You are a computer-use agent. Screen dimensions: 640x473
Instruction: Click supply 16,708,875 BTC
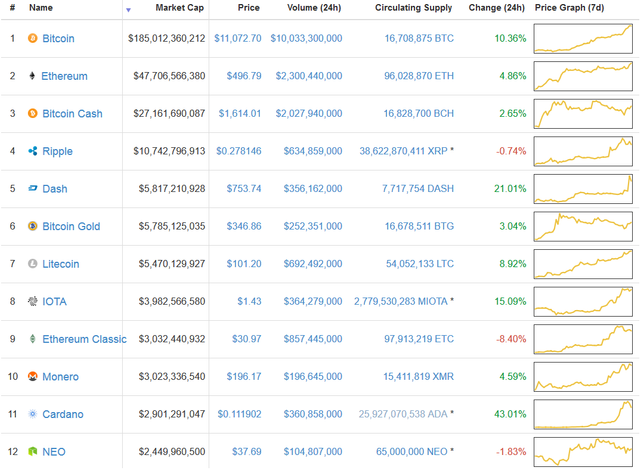419,38
